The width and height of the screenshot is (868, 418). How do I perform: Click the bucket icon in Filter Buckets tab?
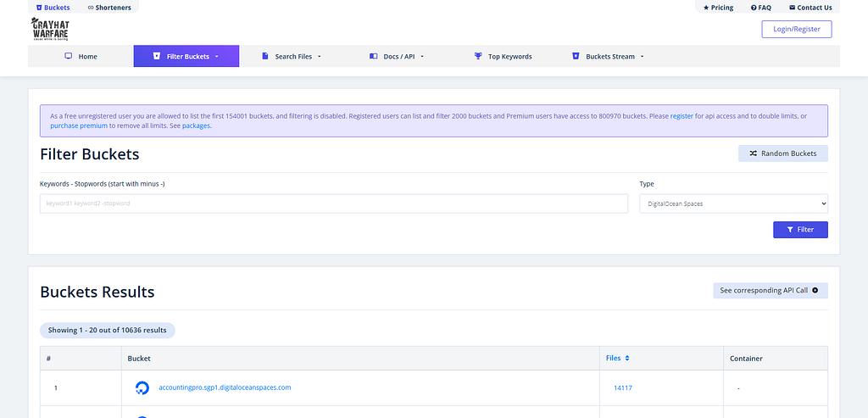click(x=157, y=56)
